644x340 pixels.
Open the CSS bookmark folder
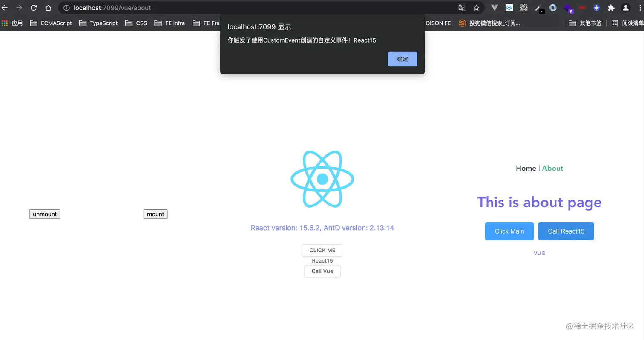tap(136, 23)
